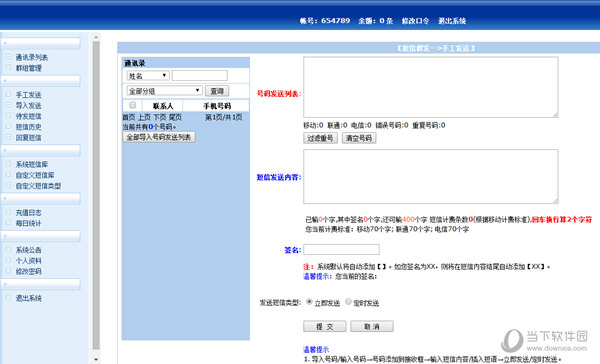Open 自定义短信类型 in the sidebar

(x=38, y=186)
